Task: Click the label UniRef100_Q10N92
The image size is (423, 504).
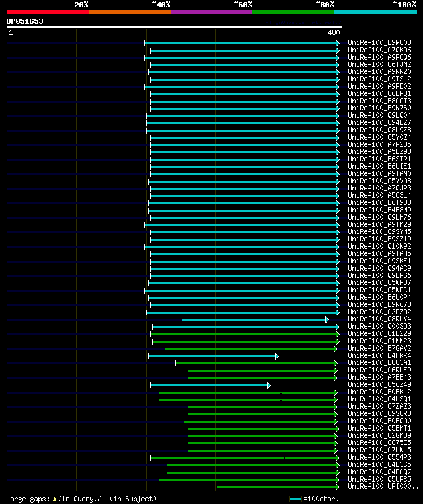Action: tap(379, 246)
